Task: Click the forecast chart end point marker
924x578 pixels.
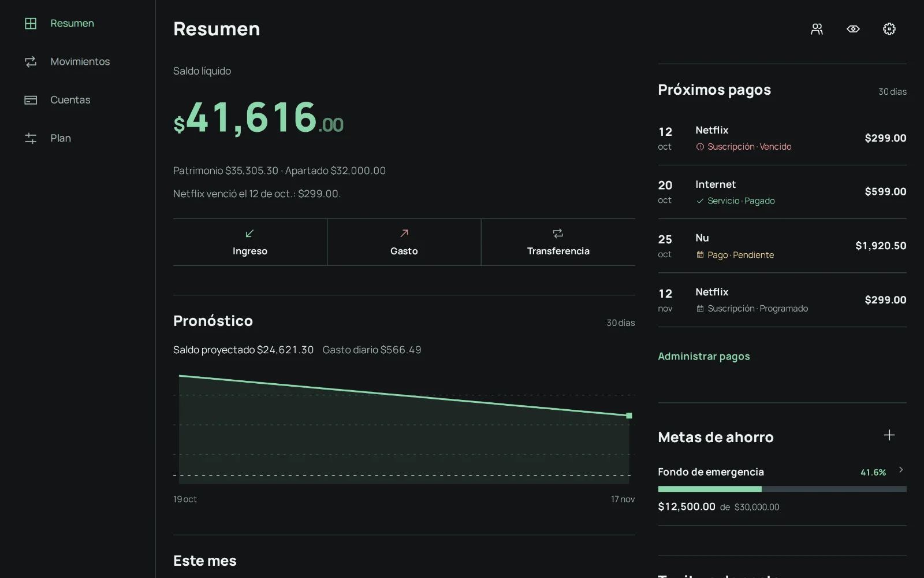Action: 629,416
